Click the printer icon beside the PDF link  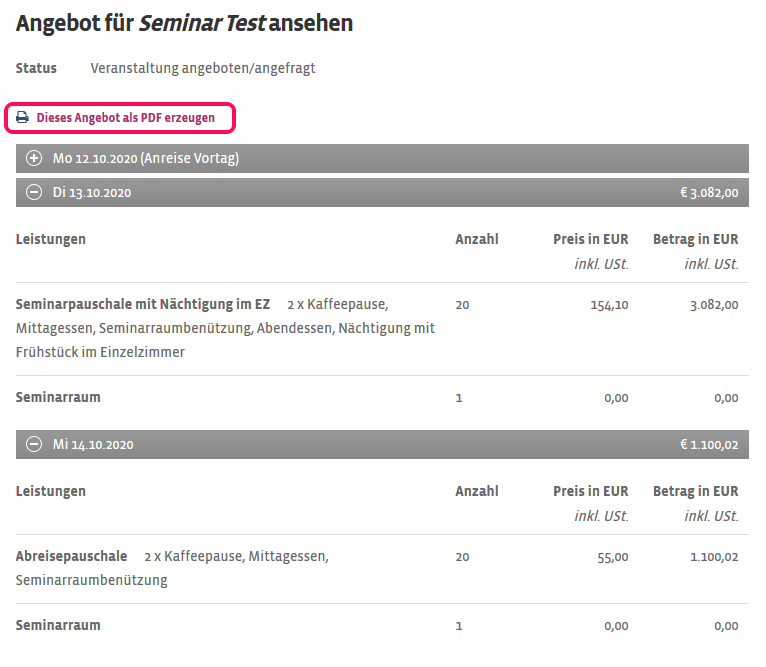coord(22,118)
